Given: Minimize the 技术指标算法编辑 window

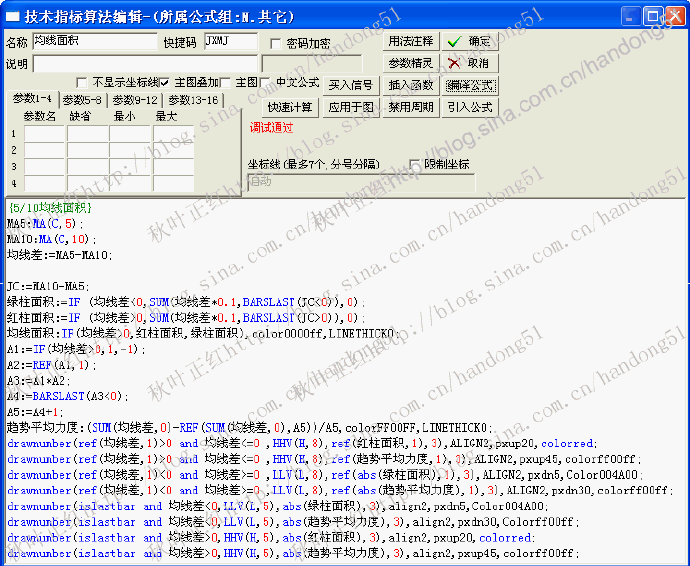Looking at the screenshot, I should [x=630, y=17].
